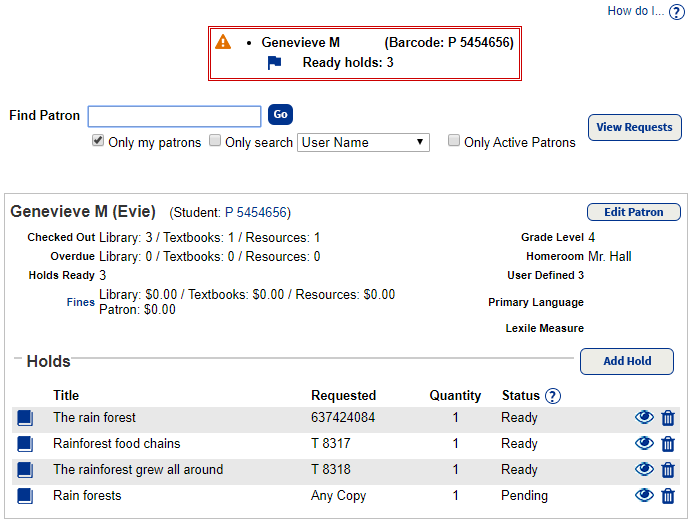Click the Status column help icon
This screenshot has width=697, height=532.
coord(553,396)
